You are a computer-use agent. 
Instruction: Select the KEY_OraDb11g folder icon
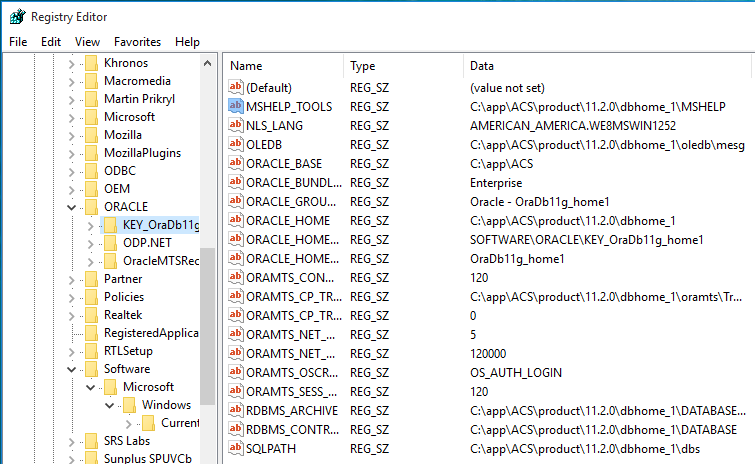(x=110, y=225)
